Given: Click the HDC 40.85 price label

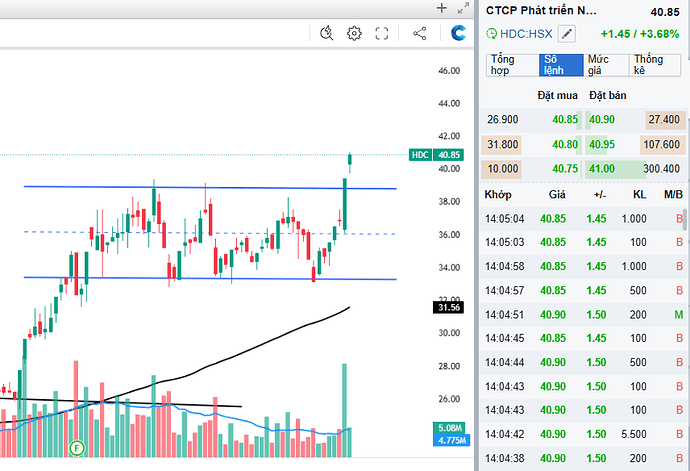Looking at the screenshot, I should tap(436, 155).
